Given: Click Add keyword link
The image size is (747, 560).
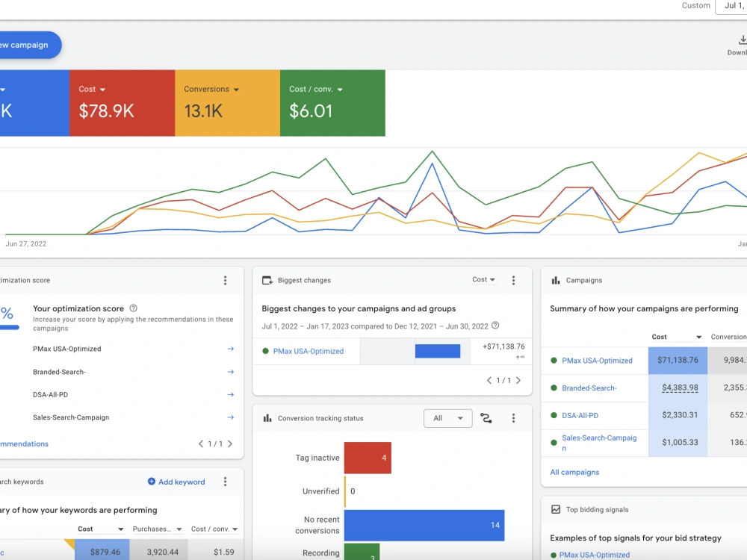Looking at the screenshot, I should [x=176, y=482].
